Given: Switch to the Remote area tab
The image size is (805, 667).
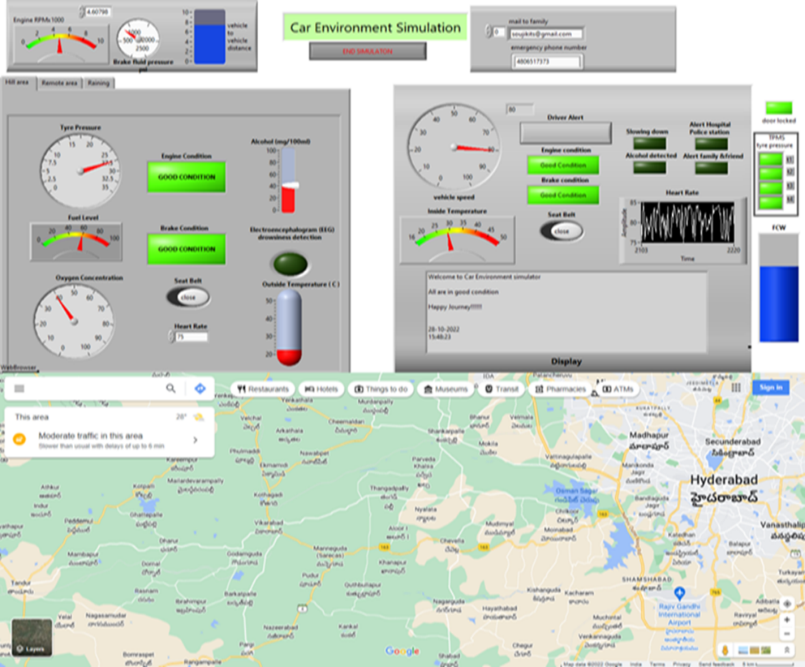Looking at the screenshot, I should click(x=60, y=83).
